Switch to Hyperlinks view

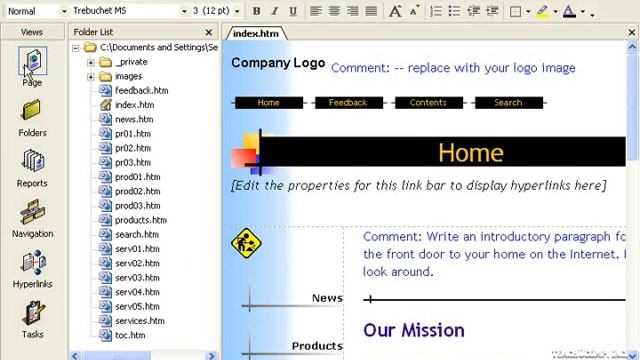(x=32, y=269)
